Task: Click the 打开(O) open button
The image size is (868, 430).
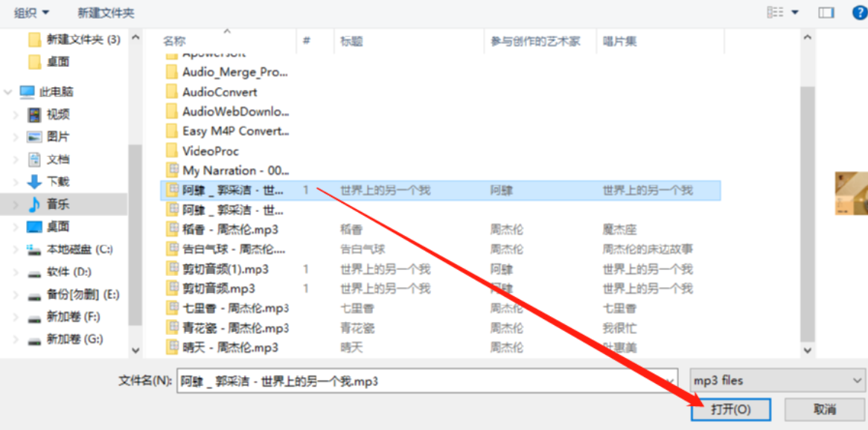Action: [x=731, y=409]
